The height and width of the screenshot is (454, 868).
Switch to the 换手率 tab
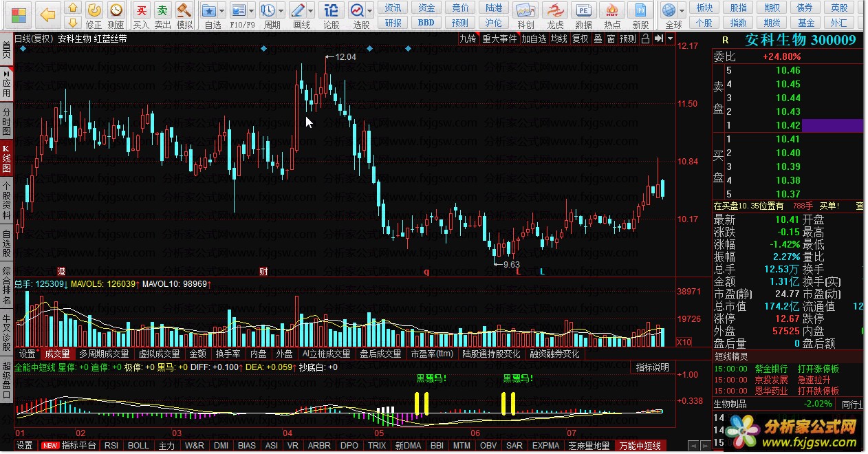[x=228, y=354]
